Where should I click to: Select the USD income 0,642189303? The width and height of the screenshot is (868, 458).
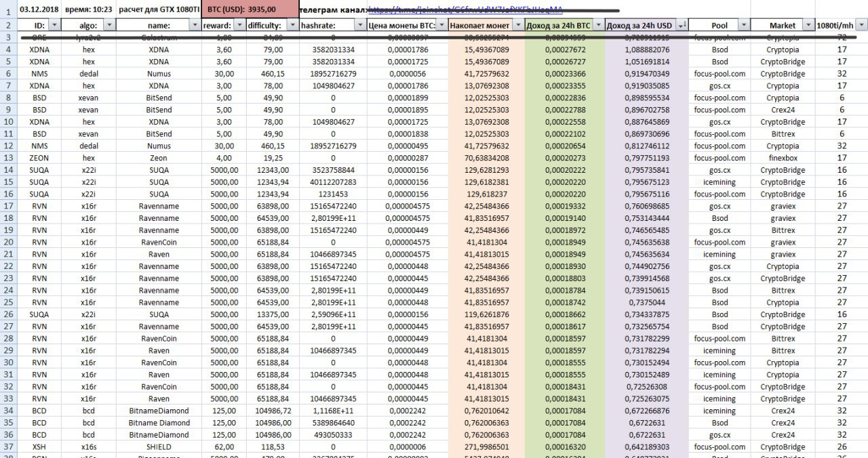pos(646,447)
